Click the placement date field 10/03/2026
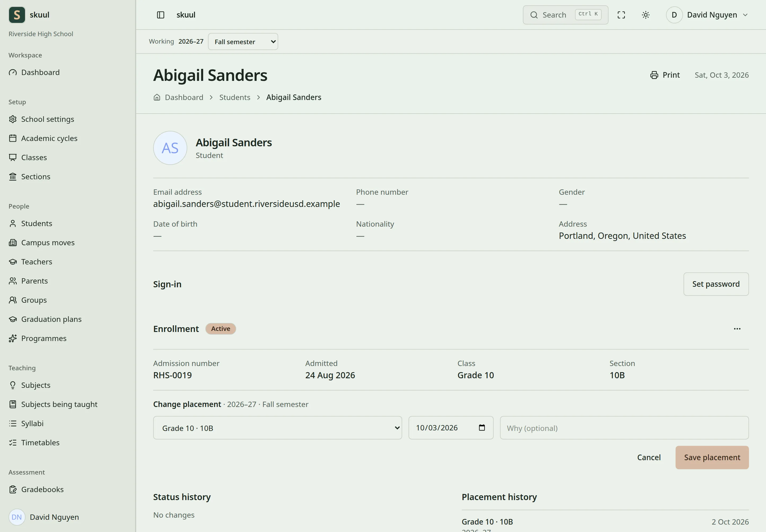The height and width of the screenshot is (532, 766). pos(451,428)
